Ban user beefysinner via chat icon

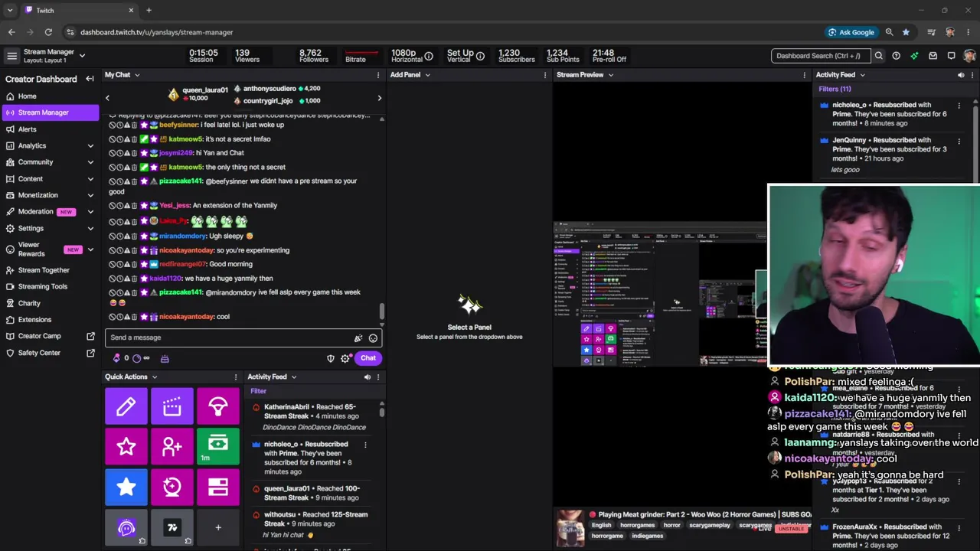(x=113, y=125)
